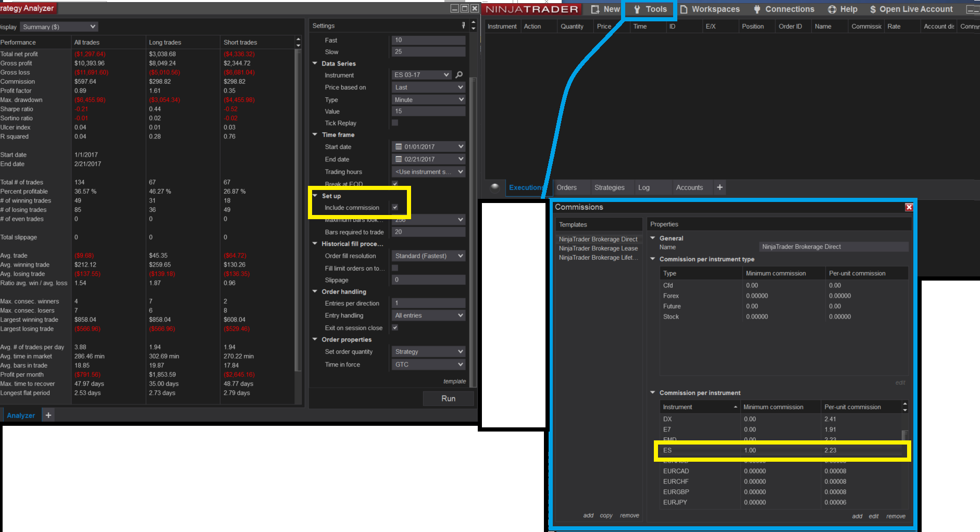Click the template link in Settings
Viewport: 980px width, 532px height.
[x=454, y=382]
